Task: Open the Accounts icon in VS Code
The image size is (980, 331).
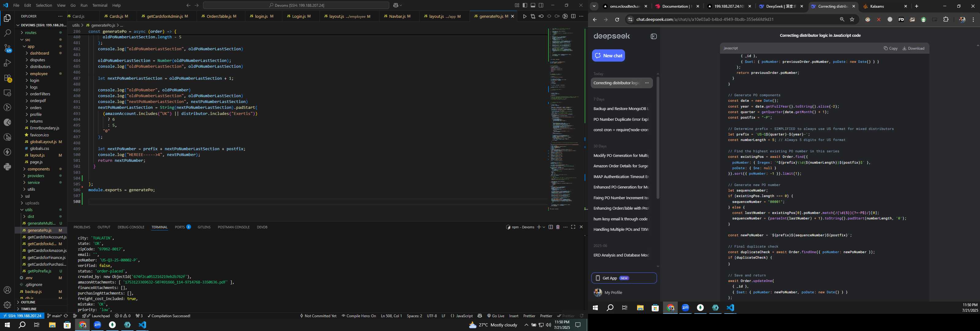Action: (7, 290)
